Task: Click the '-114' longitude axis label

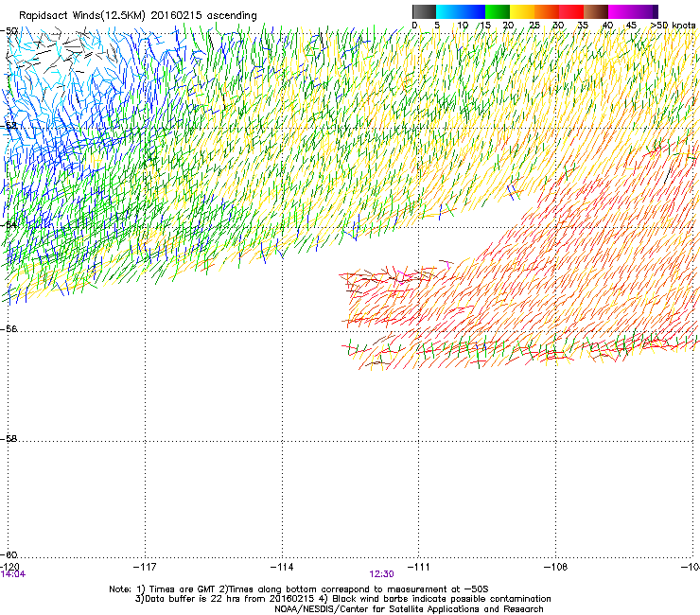Action: 282,567
